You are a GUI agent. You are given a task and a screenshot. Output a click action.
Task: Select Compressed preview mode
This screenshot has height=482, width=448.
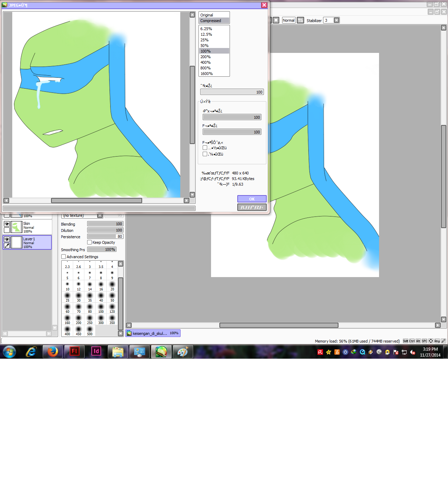214,21
